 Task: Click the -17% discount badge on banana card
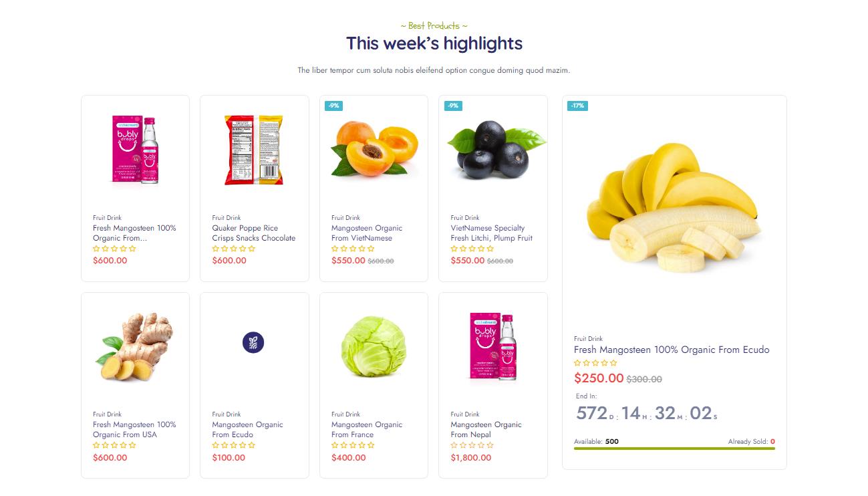click(x=577, y=106)
